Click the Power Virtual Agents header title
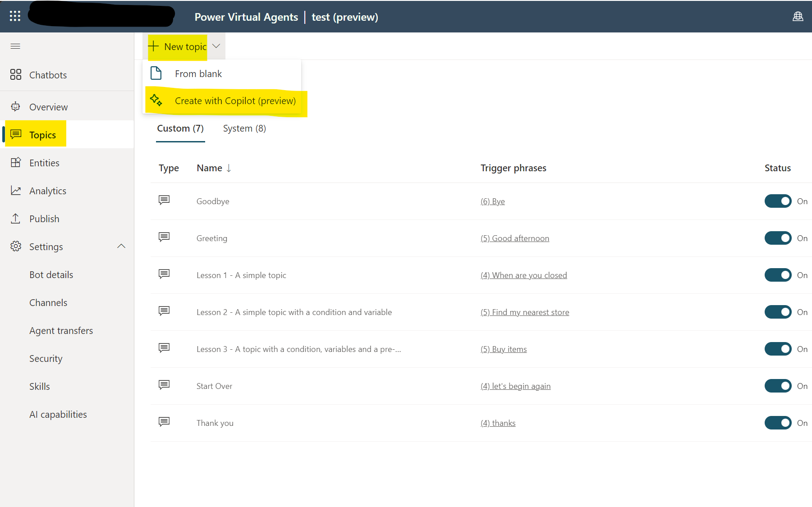The width and height of the screenshot is (812, 507). coord(246,17)
